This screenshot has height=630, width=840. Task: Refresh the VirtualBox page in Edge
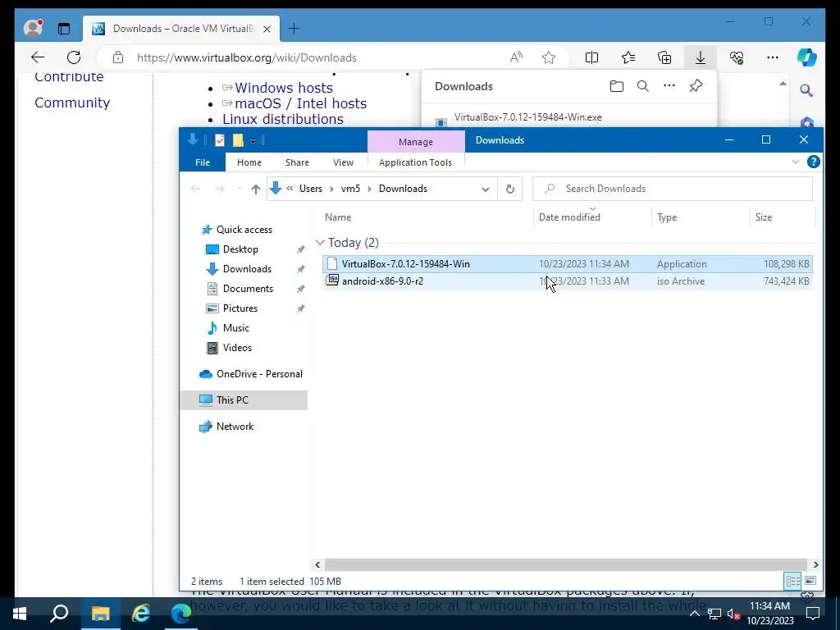(74, 57)
